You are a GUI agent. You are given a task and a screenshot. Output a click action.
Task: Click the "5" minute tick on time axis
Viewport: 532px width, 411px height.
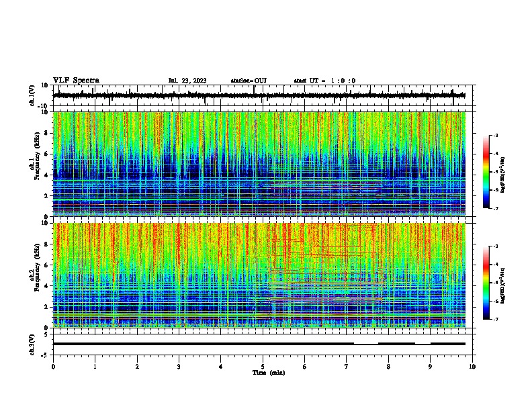pyautogui.click(x=263, y=367)
